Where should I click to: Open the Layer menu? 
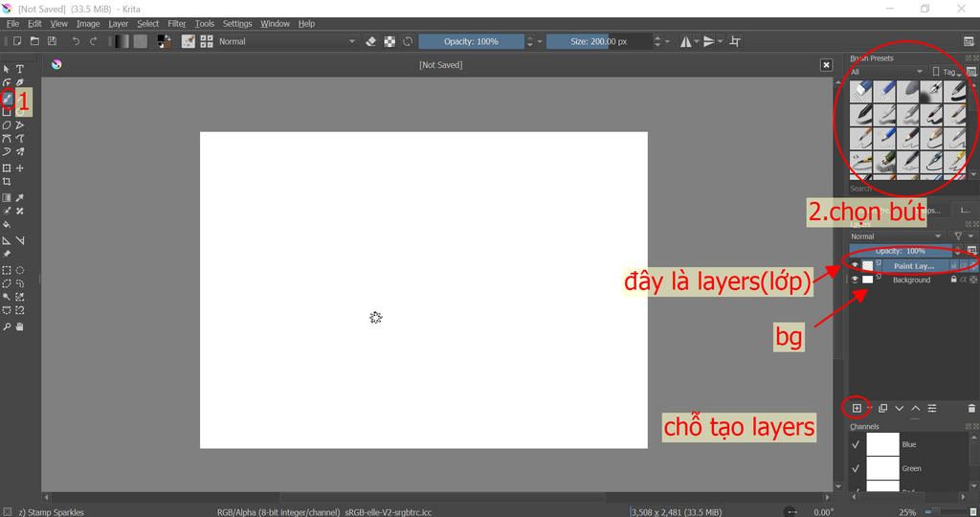coord(118,24)
